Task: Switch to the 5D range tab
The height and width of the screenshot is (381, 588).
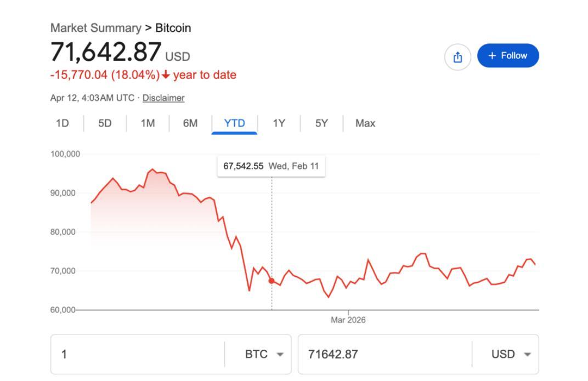Action: [x=105, y=123]
